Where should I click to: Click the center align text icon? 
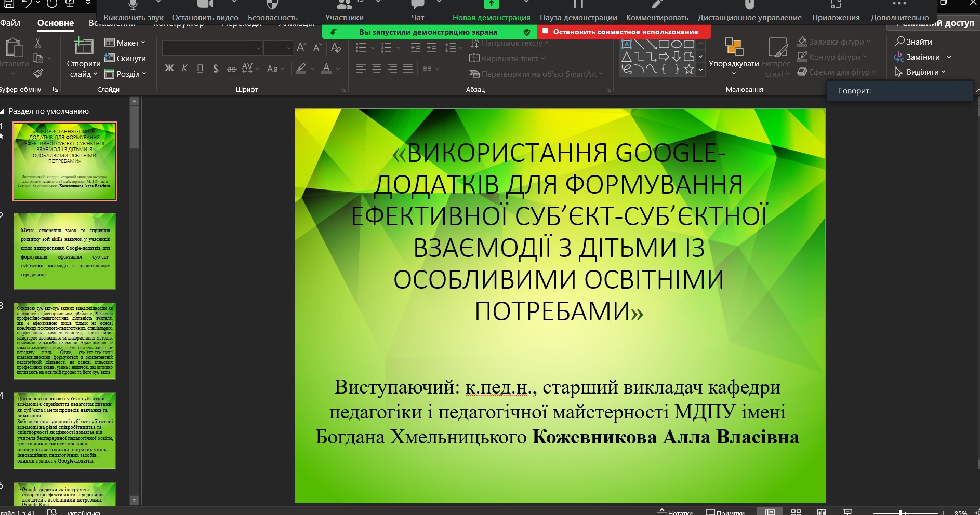click(377, 69)
